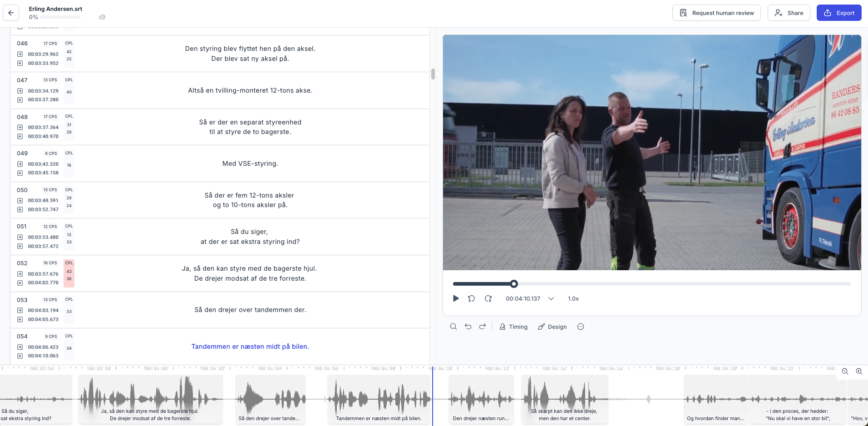868x426 pixels.
Task: Click the back arrow button
Action: (11, 13)
